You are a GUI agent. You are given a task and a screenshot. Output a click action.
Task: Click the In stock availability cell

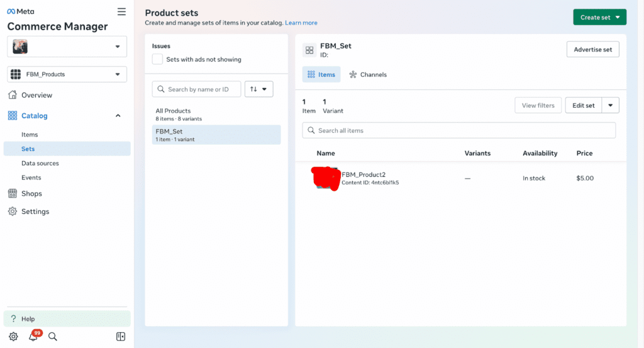533,178
